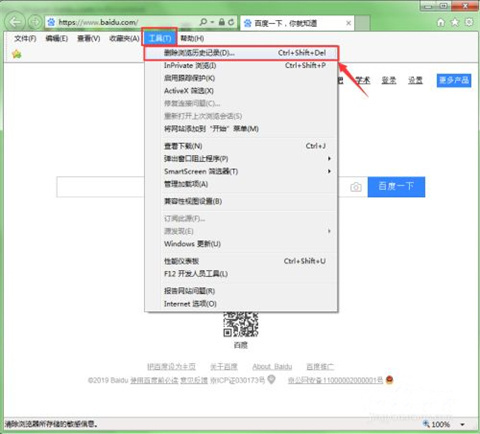Open 管理加载项(A) from Tools menu
Viewport: 480px width, 434px height.
click(x=241, y=184)
